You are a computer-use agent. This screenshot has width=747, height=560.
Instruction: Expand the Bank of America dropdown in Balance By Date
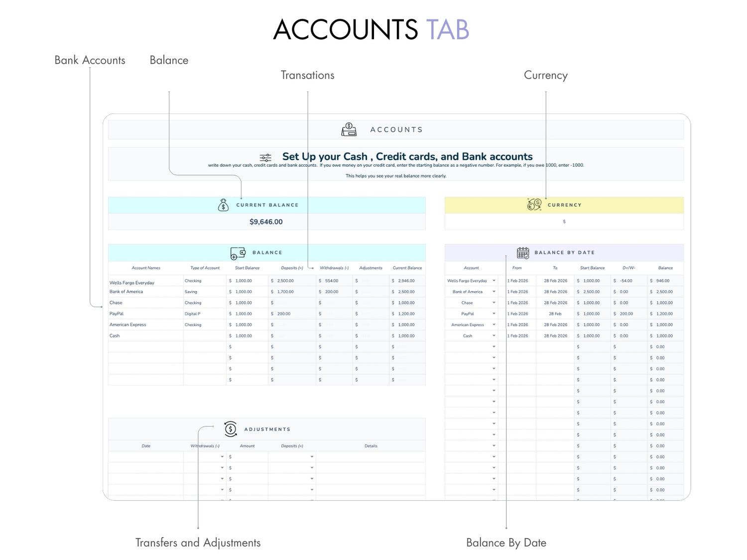[x=494, y=292]
